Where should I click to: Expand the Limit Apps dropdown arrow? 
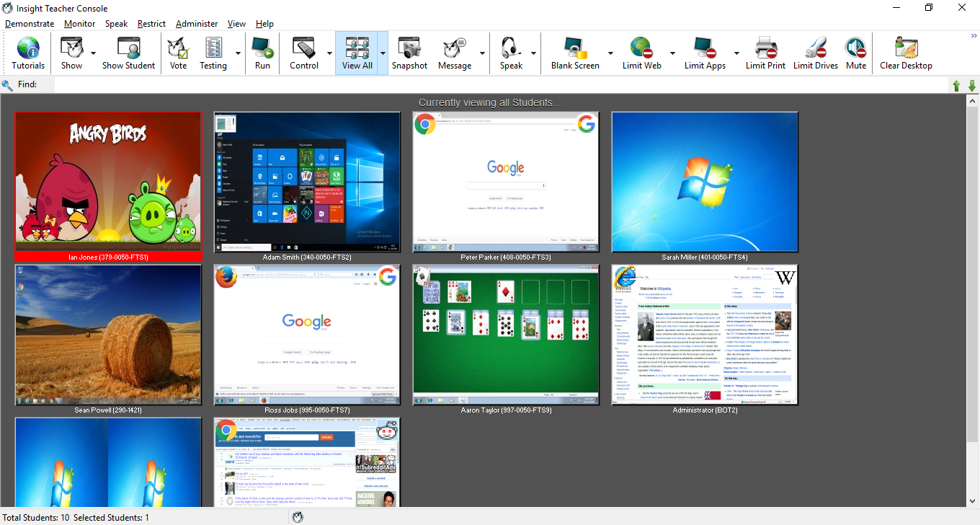click(736, 53)
